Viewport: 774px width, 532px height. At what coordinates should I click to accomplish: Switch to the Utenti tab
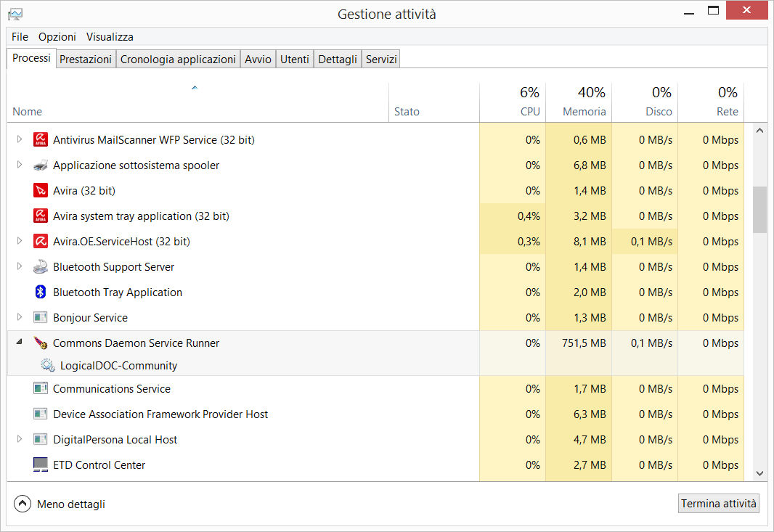[x=294, y=60]
